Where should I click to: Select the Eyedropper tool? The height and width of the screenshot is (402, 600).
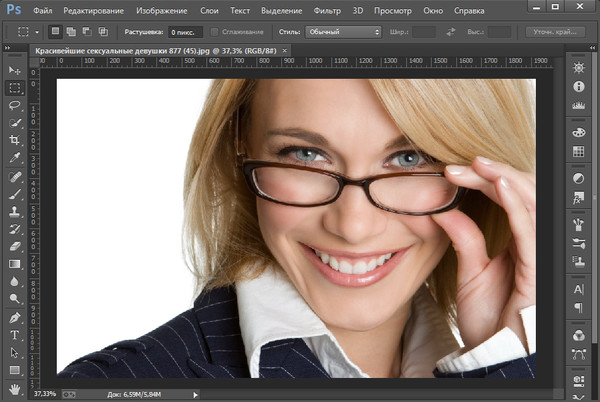[15, 158]
